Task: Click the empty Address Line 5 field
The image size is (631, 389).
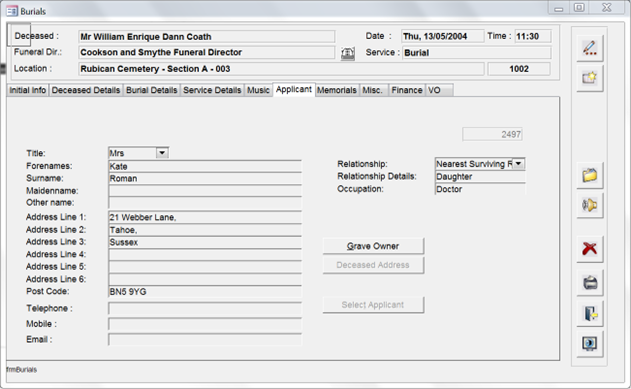Action: click(x=205, y=267)
